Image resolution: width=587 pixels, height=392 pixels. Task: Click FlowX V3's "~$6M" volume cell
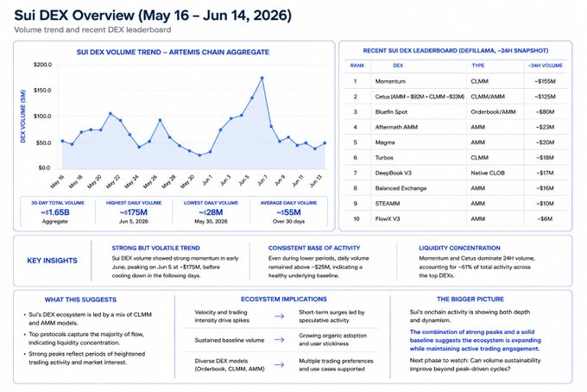pos(545,218)
